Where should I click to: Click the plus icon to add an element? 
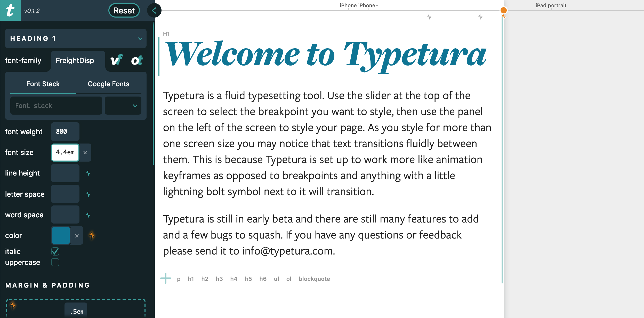[x=166, y=279]
